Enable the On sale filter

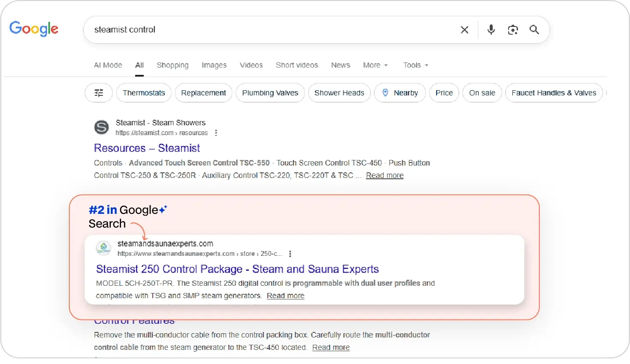coord(482,93)
